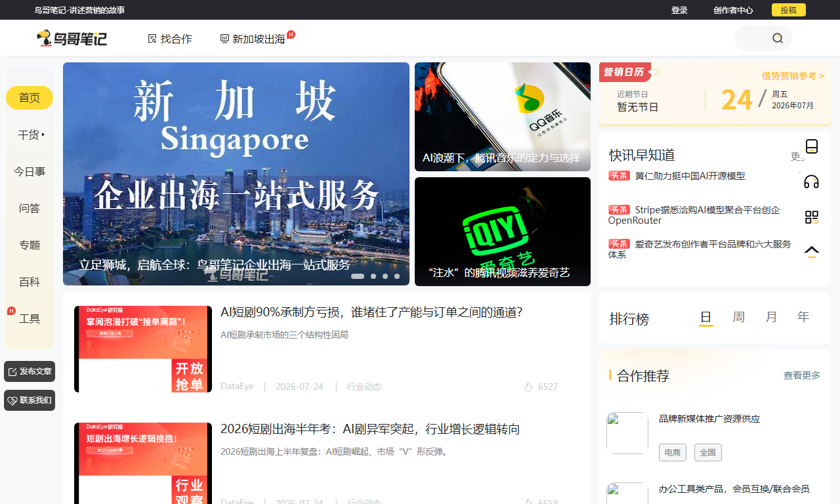This screenshot has height=504, width=840.
Task: Click the back-to-top arrow icon
Action: click(x=812, y=252)
